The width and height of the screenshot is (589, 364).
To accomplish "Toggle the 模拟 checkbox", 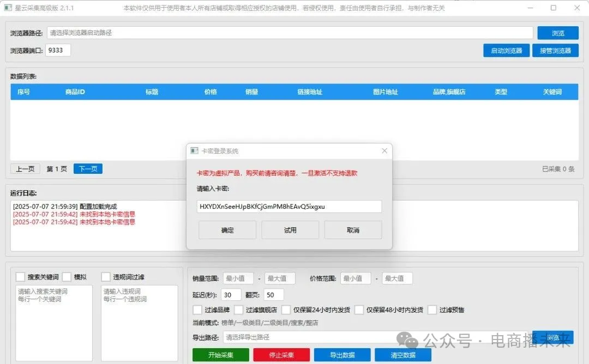I will point(67,277).
